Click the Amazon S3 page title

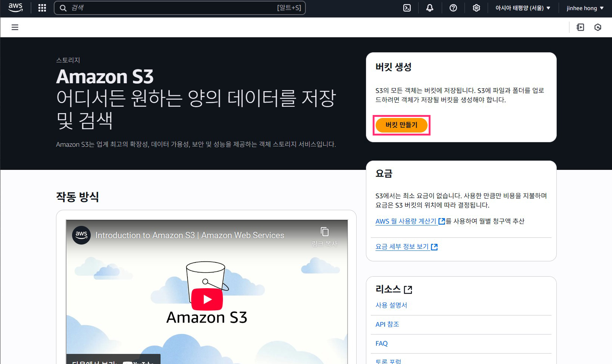[105, 77]
